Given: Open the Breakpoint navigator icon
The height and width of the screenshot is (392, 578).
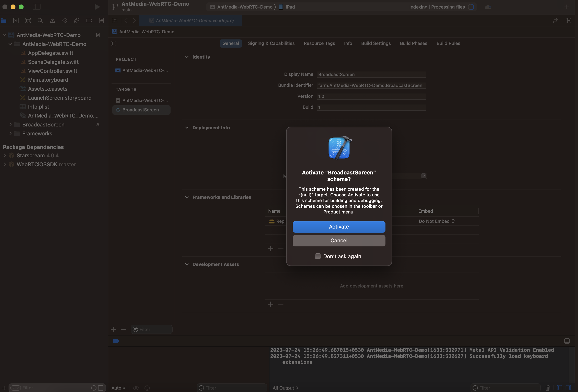Looking at the screenshot, I should pos(89,21).
